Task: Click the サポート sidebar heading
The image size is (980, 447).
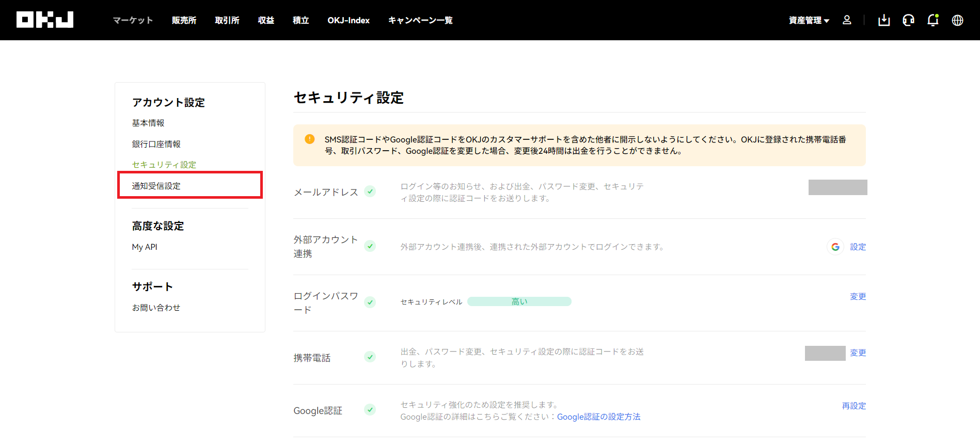Action: click(x=152, y=286)
